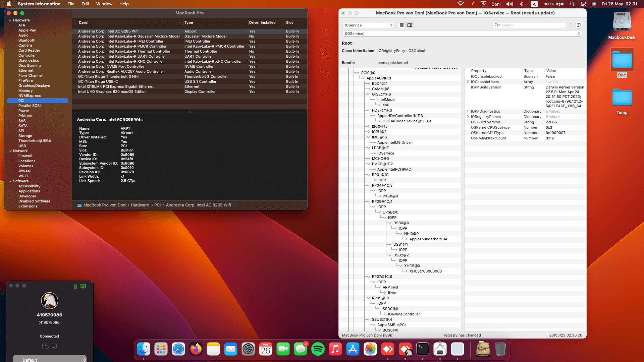Click the Hardware breadcrumb at bottom of System Information
Image resolution: width=644 pixels, height=362 pixels.
(140, 205)
